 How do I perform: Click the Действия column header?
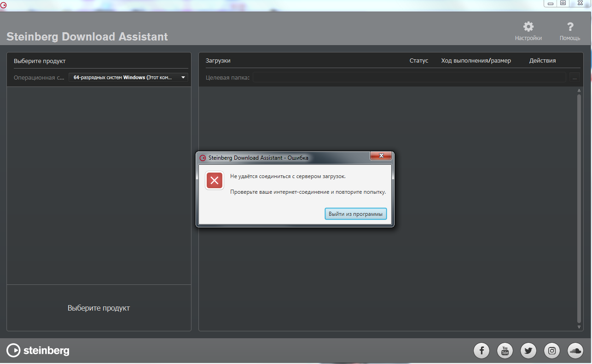tap(542, 61)
